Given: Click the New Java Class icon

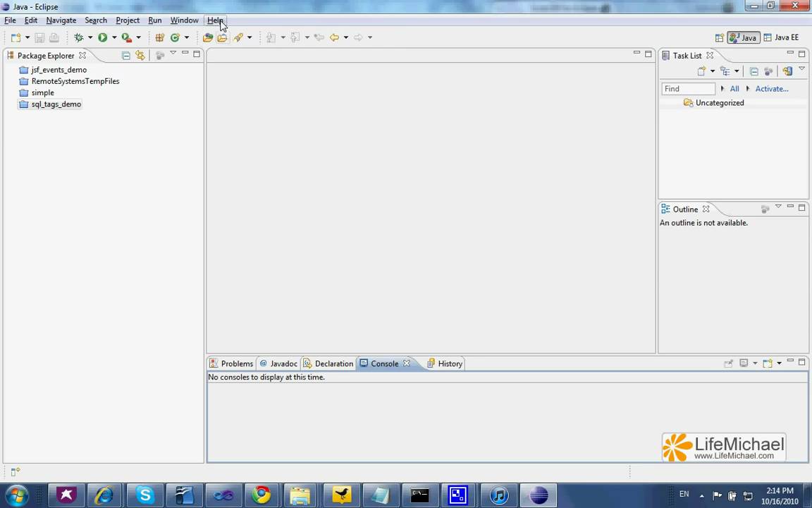Looking at the screenshot, I should 175,37.
